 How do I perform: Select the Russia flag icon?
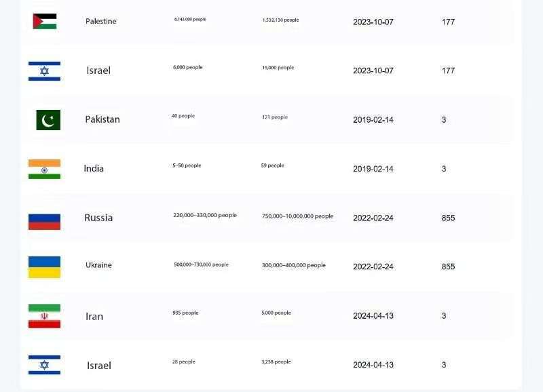click(44, 218)
